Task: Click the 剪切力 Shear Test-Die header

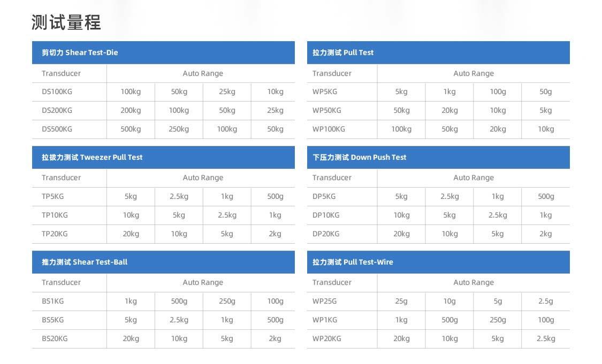Action: [x=163, y=52]
